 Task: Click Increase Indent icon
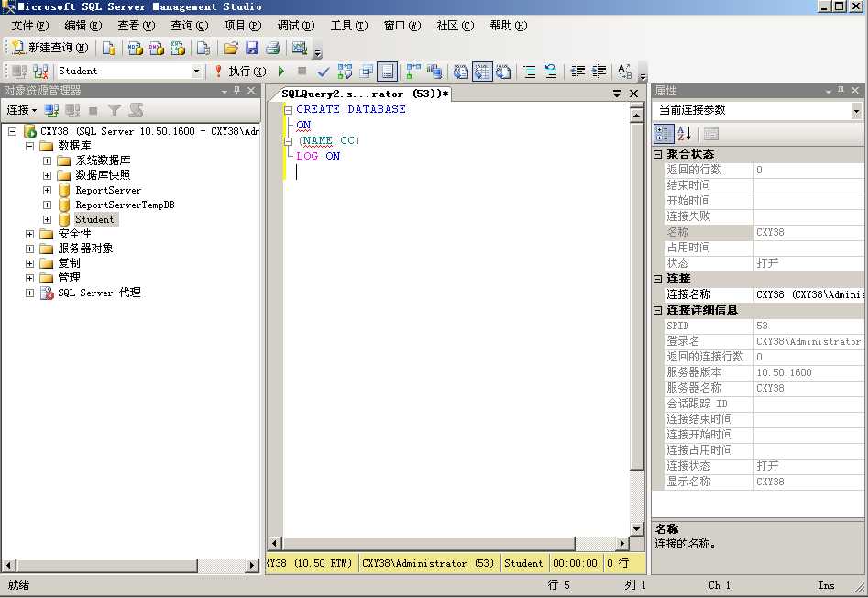(599, 71)
